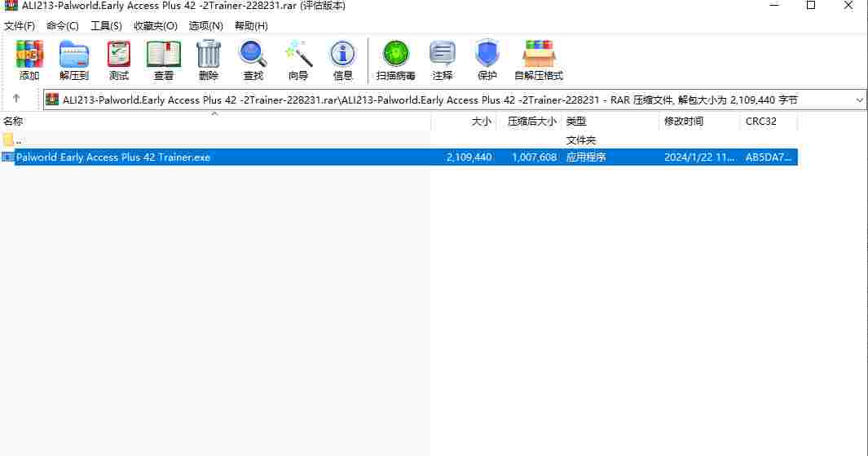The width and height of the screenshot is (868, 456).
Task: Click the 文件夹 type cell
Action: [x=580, y=140]
